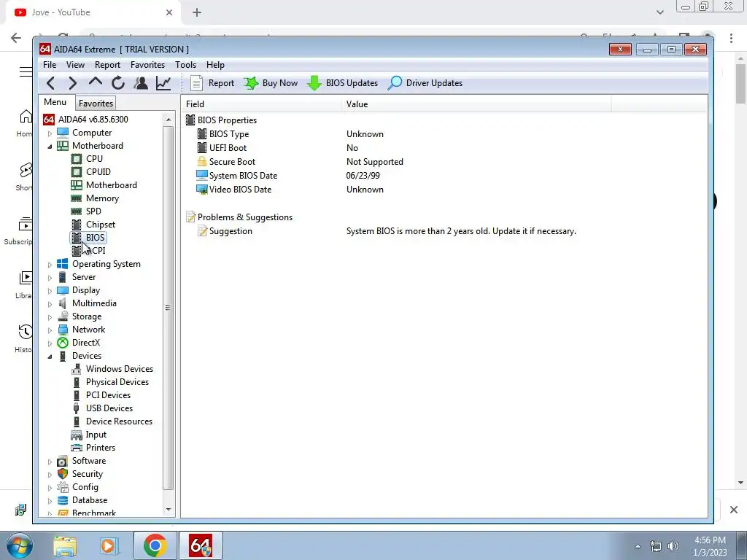Click the Value column header

(476, 104)
